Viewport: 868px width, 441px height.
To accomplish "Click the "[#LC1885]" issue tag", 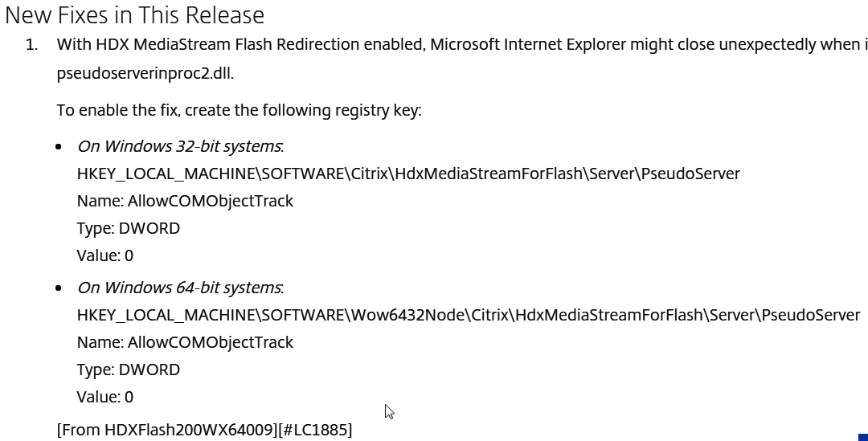I will (x=316, y=430).
